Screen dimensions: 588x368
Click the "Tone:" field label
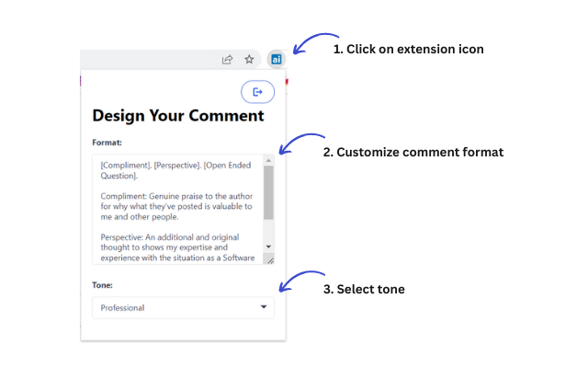(x=102, y=285)
